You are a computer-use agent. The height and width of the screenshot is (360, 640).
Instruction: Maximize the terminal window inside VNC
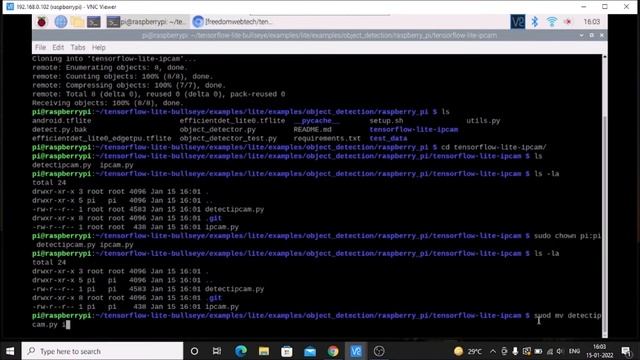click(591, 36)
